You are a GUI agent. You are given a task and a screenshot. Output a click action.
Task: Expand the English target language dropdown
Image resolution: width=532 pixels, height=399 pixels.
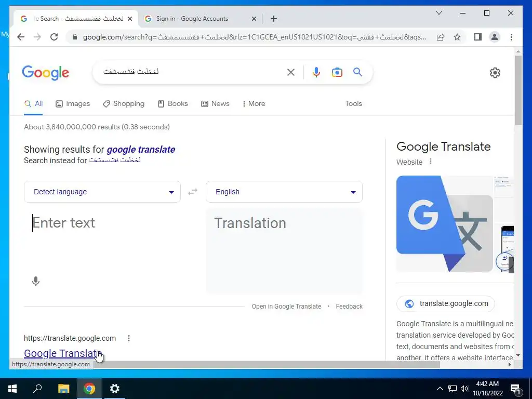(284, 192)
